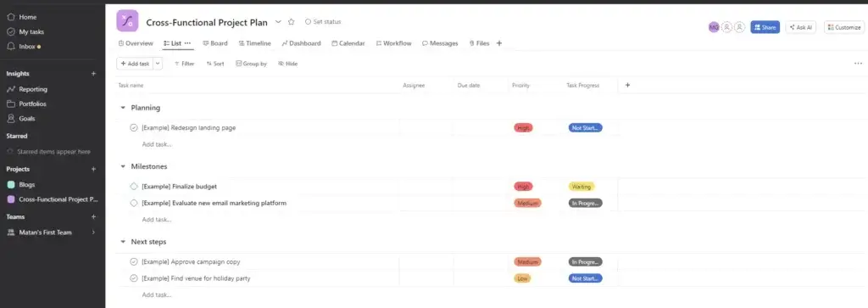Expand Matan's First Team chevron

click(93, 232)
